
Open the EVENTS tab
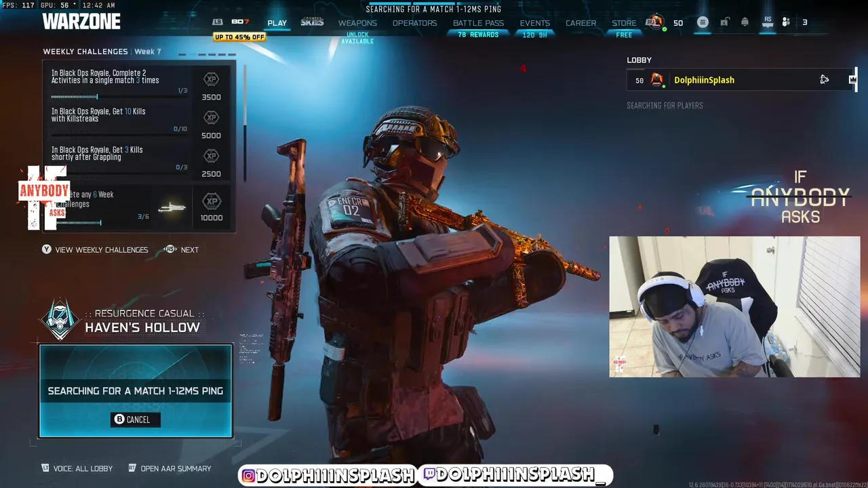pos(534,23)
